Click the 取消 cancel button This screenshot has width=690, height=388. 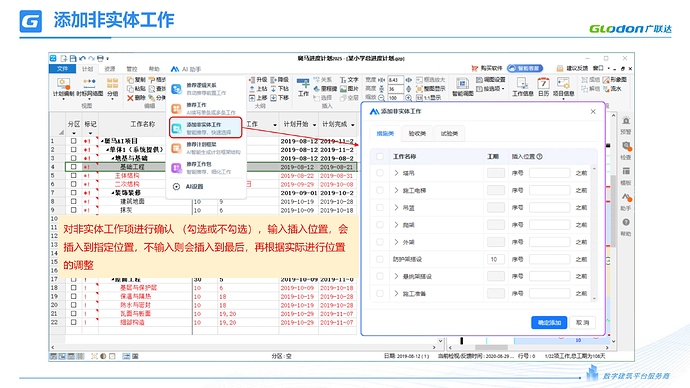(x=583, y=322)
